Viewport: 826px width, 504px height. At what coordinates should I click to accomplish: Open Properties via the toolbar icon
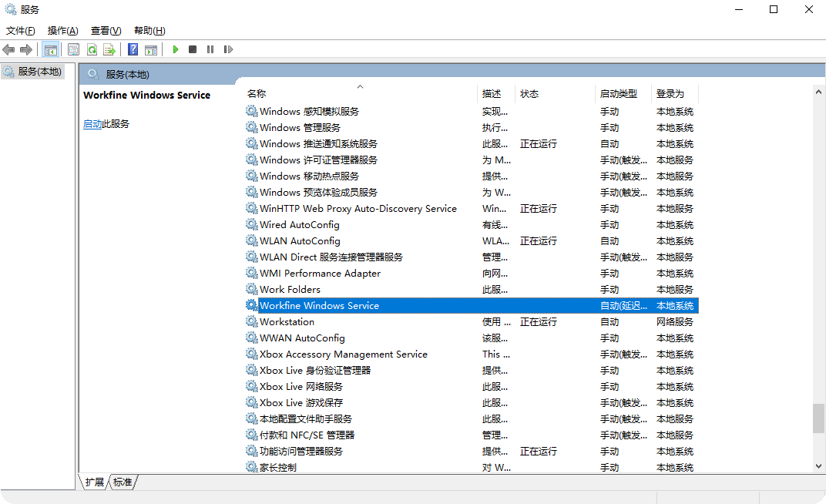click(x=74, y=49)
